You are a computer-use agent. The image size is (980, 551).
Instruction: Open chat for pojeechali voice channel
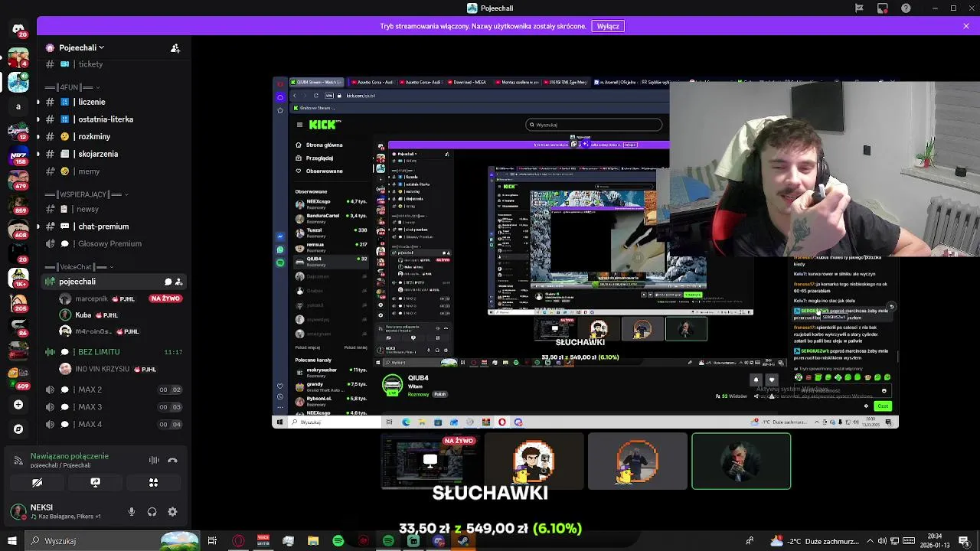(168, 282)
